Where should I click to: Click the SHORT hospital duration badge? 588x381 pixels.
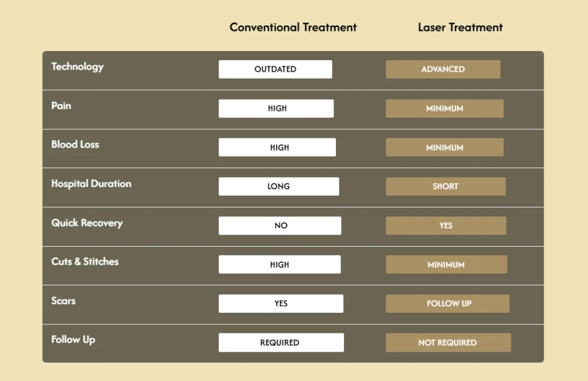click(x=446, y=186)
